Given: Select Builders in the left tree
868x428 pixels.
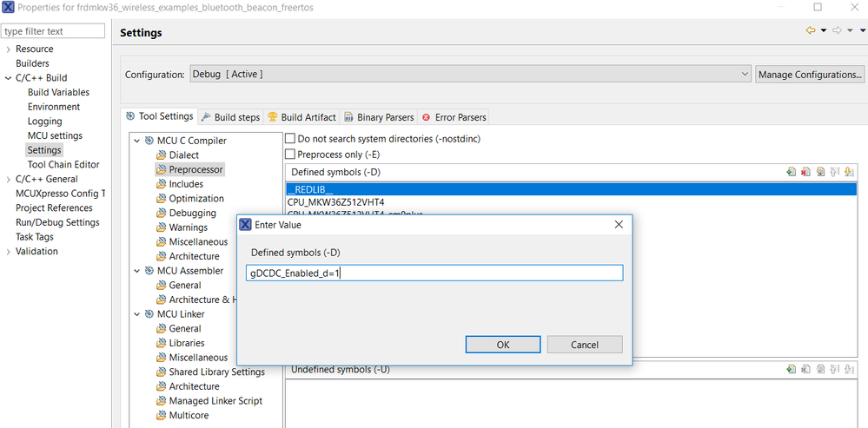Looking at the screenshot, I should 32,63.
